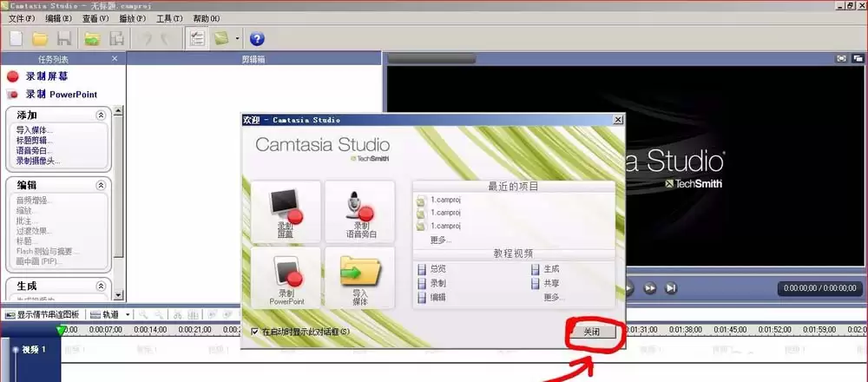Click the 录制语音旁白 microphone button

pyautogui.click(x=359, y=212)
